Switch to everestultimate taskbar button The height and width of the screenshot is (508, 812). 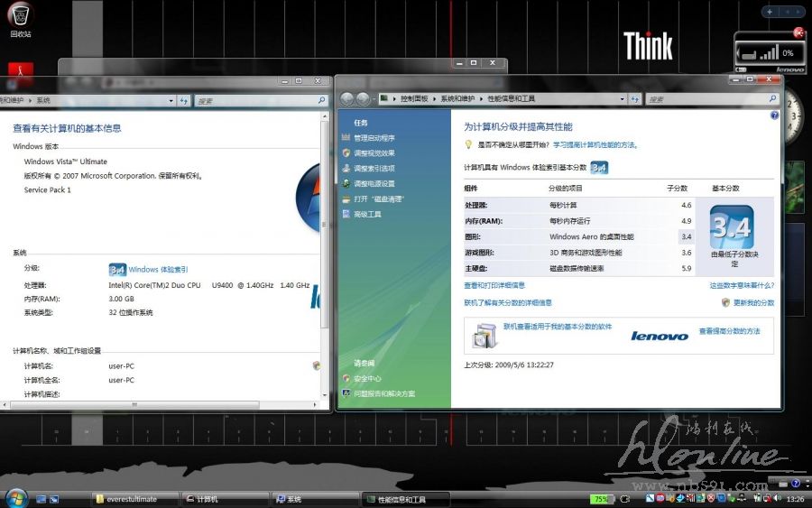134,499
